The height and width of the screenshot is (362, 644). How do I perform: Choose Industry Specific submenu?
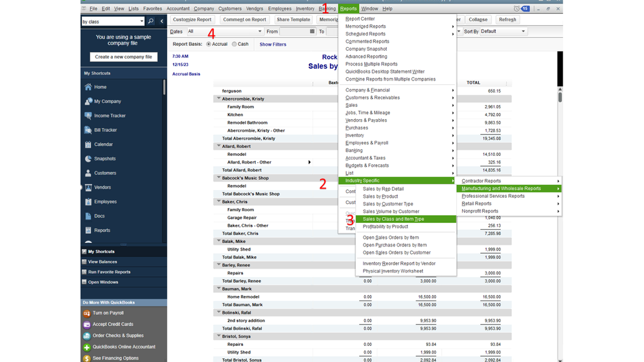click(397, 180)
